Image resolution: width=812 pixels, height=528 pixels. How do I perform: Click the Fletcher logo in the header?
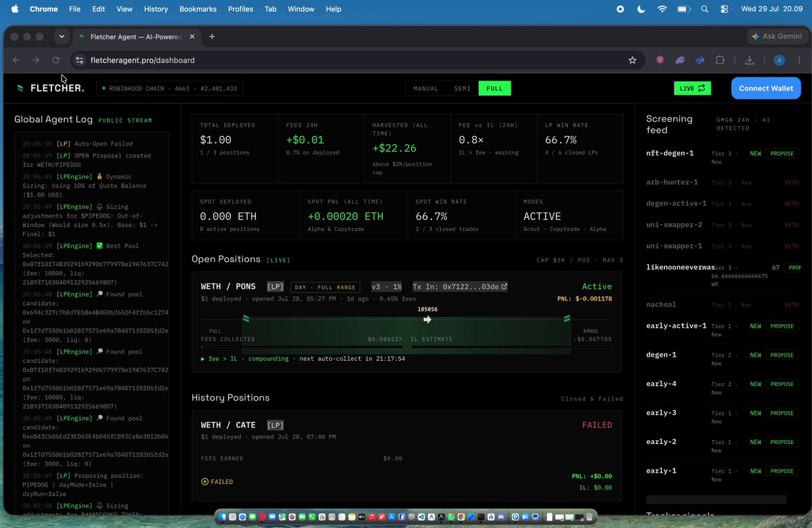[x=50, y=88]
